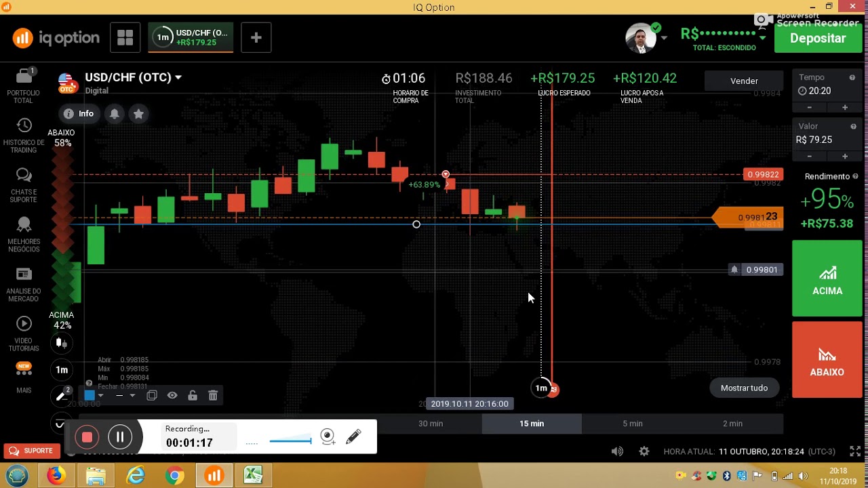This screenshot has height=488, width=868.
Task: Open the drawing tools pencil with 2 badge
Action: 62,396
